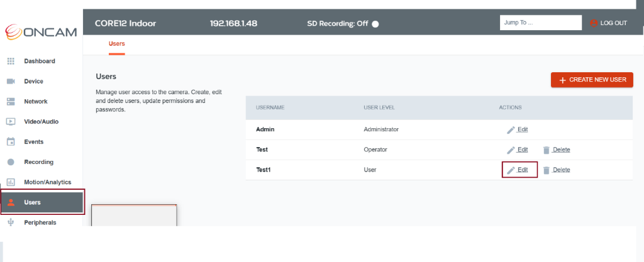
Task: Edit the Test1 user
Action: coord(519,170)
